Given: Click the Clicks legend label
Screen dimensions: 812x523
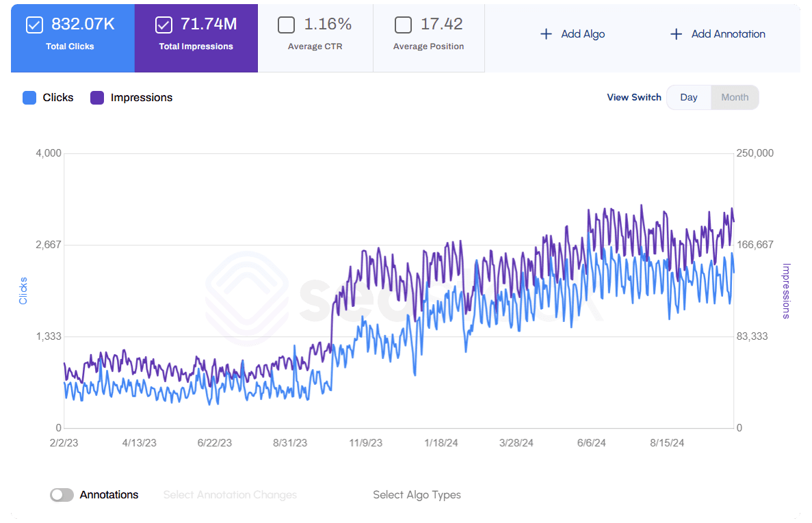Looking at the screenshot, I should [58, 98].
